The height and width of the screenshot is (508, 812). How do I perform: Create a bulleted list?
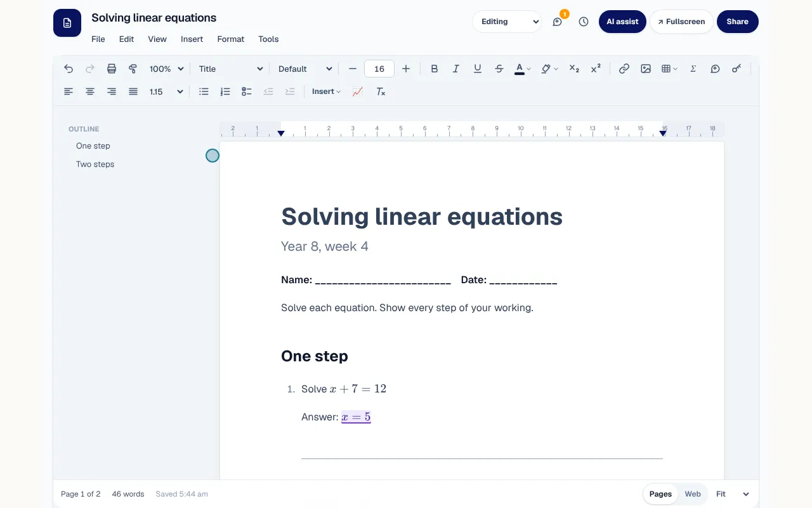[x=204, y=91]
